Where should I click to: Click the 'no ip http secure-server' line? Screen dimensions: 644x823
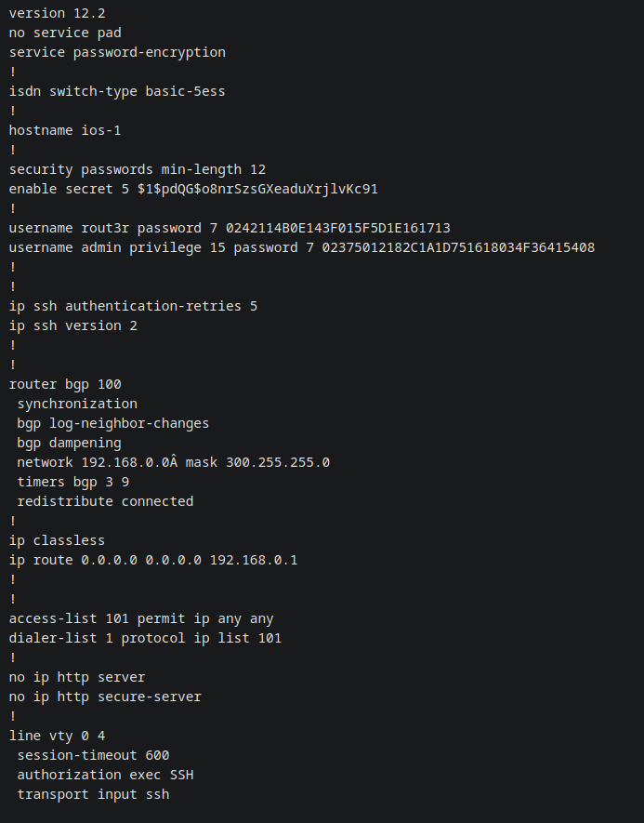105,697
